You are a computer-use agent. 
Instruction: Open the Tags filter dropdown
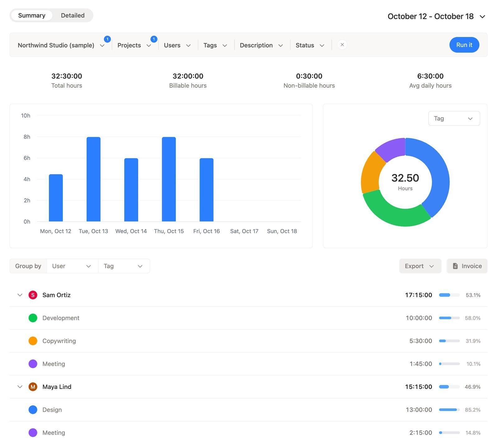point(215,45)
